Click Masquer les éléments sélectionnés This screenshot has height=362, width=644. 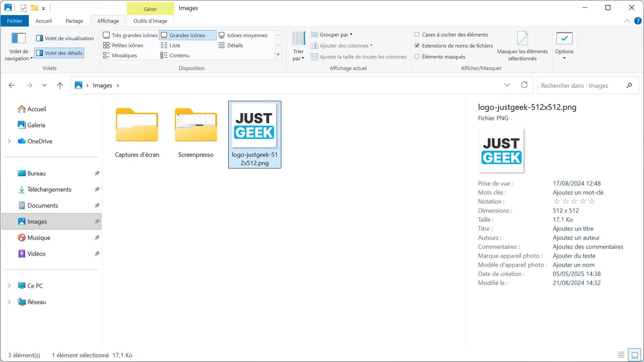[x=522, y=46]
